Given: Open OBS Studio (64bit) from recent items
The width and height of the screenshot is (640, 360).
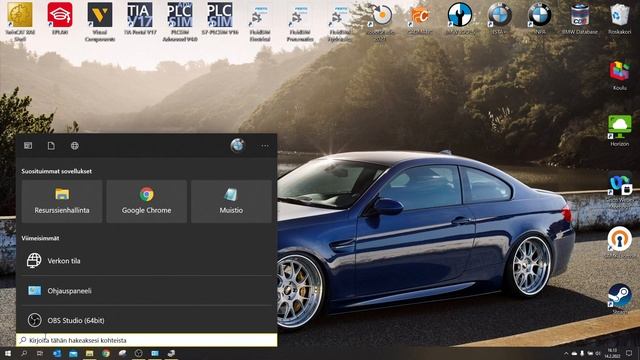Looking at the screenshot, I should (x=147, y=320).
